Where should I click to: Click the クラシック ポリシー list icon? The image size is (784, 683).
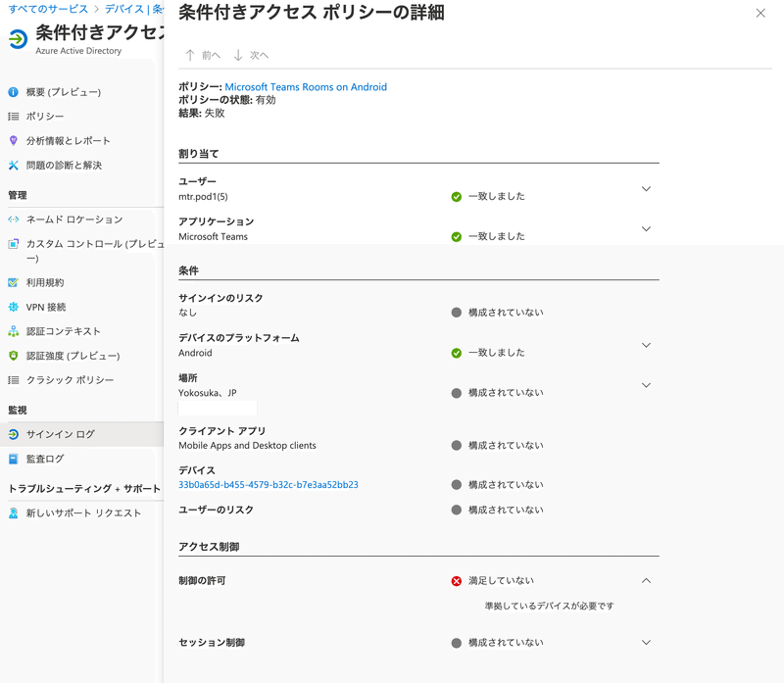(x=14, y=380)
